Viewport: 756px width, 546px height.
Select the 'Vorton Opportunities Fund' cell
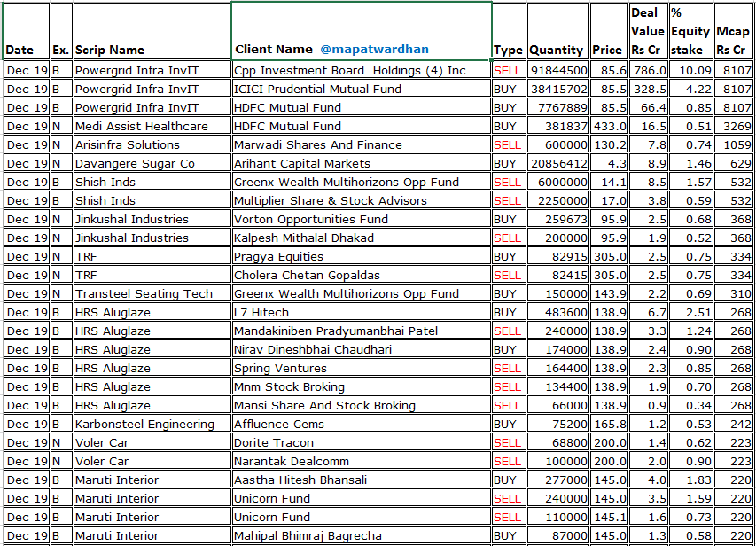(x=361, y=220)
